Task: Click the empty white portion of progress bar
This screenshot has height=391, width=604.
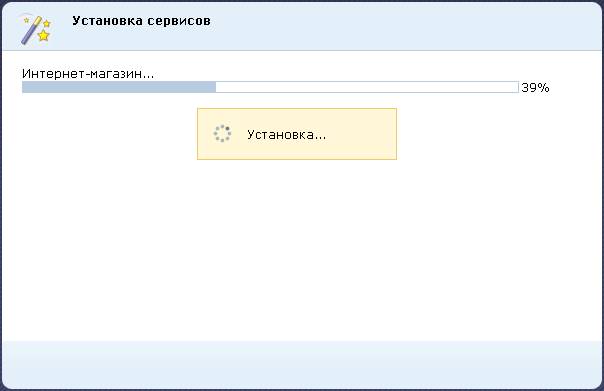Action: tap(367, 87)
